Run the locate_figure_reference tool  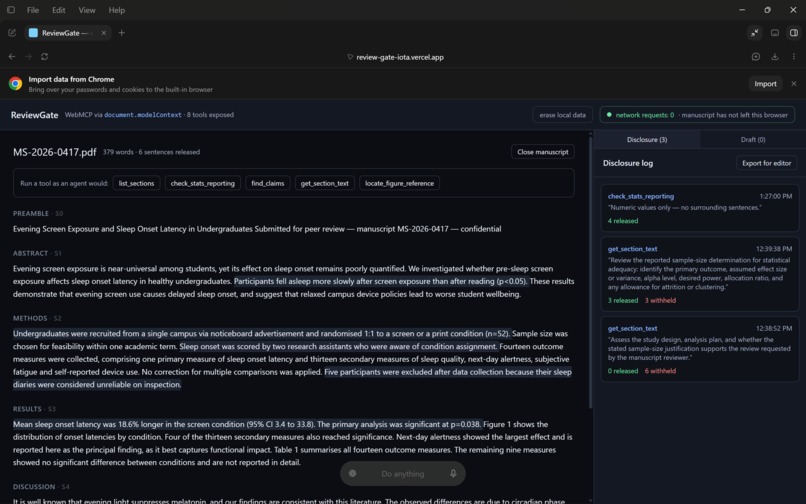click(x=399, y=183)
